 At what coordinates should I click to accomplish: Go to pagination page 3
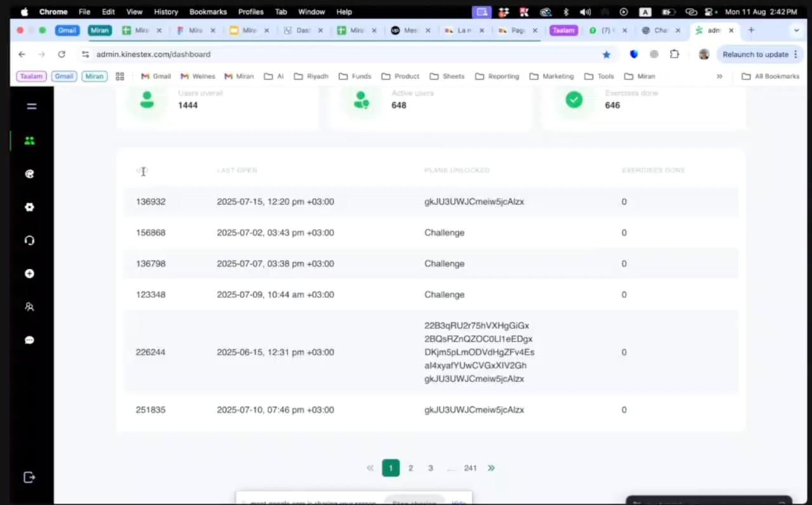[x=430, y=468]
